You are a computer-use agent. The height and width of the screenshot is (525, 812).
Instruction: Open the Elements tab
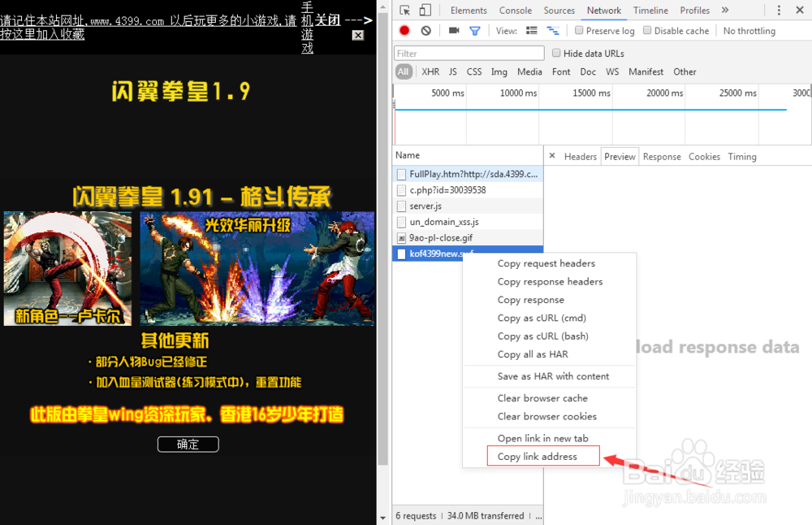tap(469, 11)
